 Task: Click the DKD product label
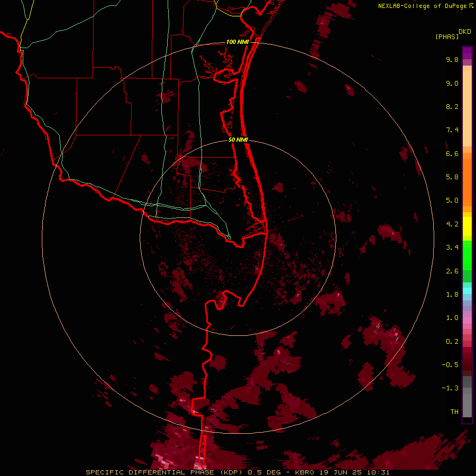pos(465,32)
